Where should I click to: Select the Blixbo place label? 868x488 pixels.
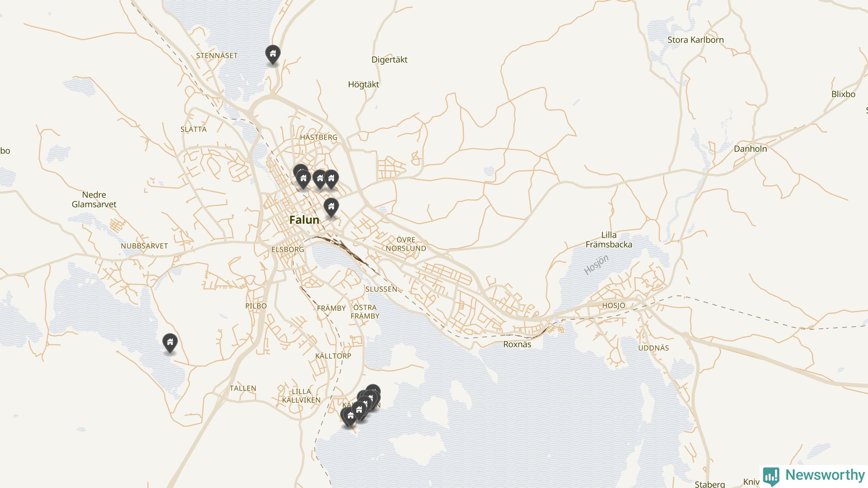843,94
